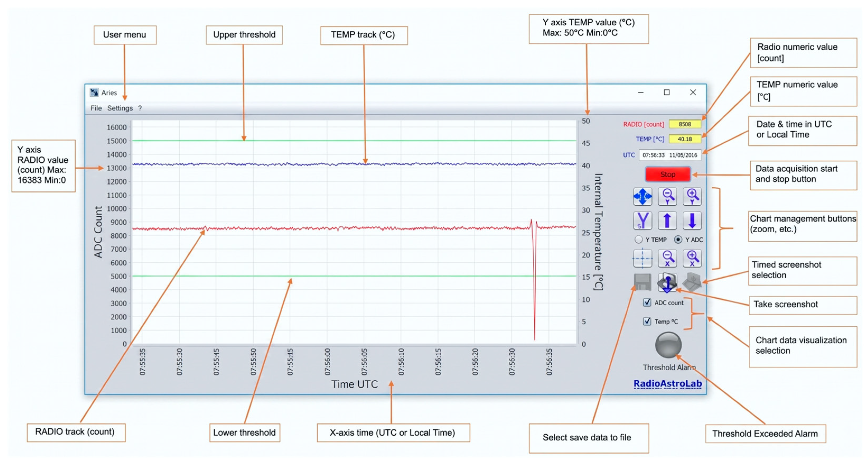The image size is (868, 466).
Task: Click the Y autoscale icon
Action: click(642, 220)
